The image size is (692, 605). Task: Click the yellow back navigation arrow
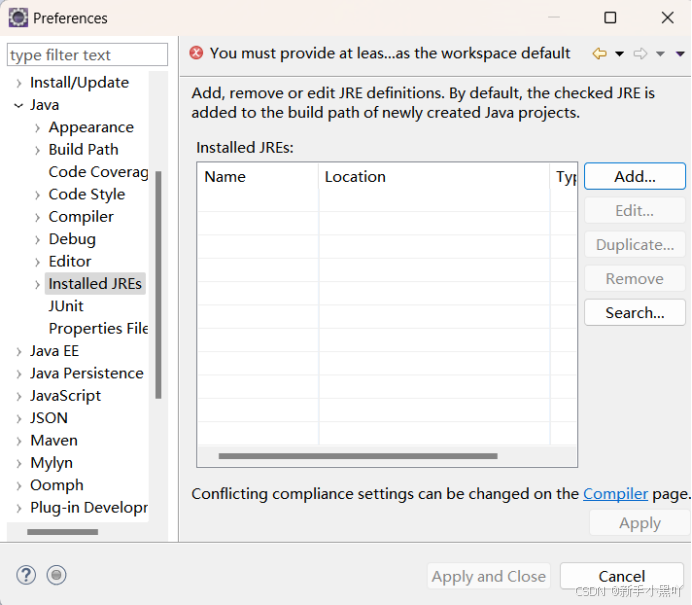(599, 54)
